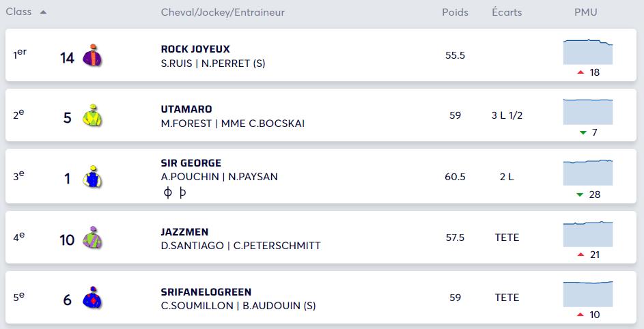Click the red up arrow beside PMU 18
Image resolution: width=644 pixels, height=329 pixels.
[x=580, y=72]
